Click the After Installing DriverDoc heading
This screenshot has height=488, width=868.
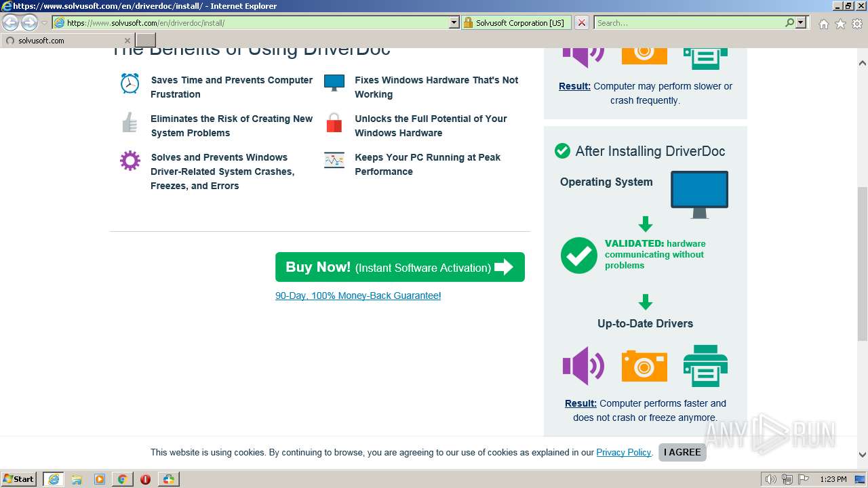tap(650, 150)
